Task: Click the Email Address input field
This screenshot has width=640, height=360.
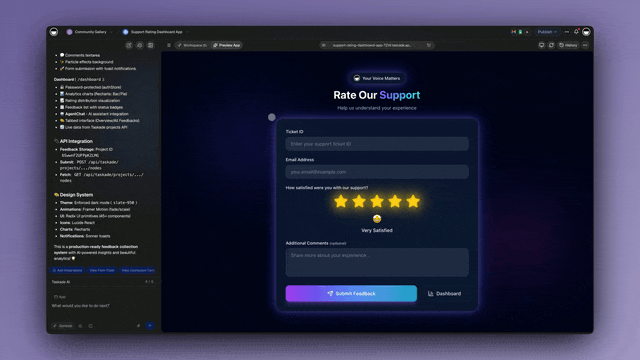Action: click(377, 172)
